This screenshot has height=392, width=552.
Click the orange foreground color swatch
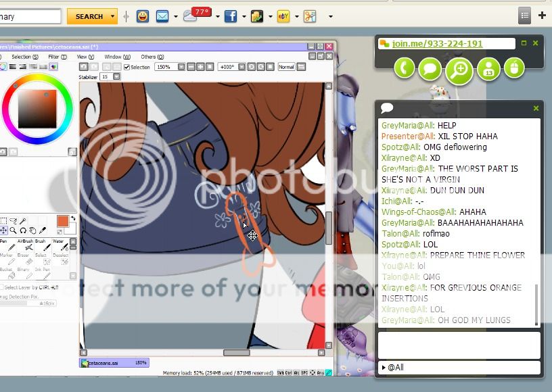63,221
